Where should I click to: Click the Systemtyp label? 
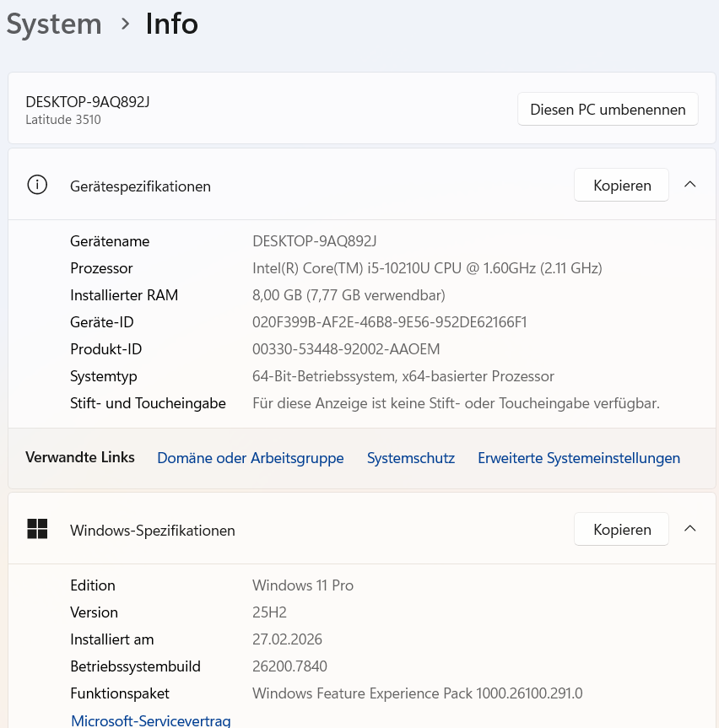(x=104, y=376)
